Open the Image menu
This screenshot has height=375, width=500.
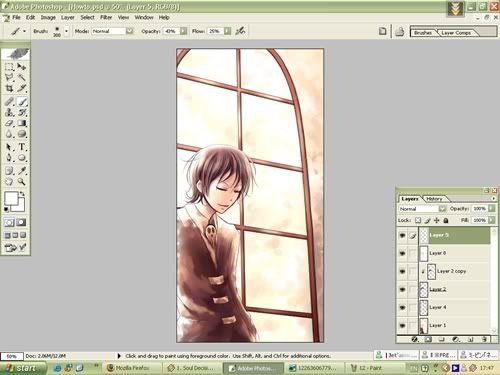[x=48, y=17]
